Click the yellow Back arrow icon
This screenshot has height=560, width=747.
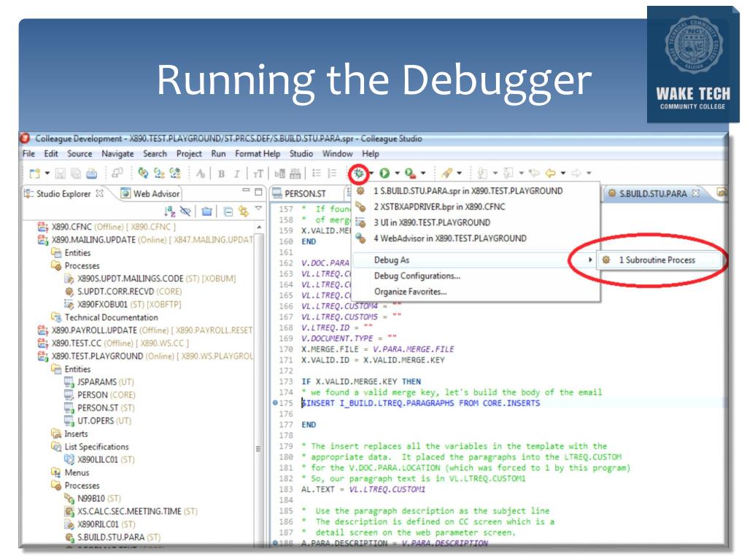click(x=550, y=174)
